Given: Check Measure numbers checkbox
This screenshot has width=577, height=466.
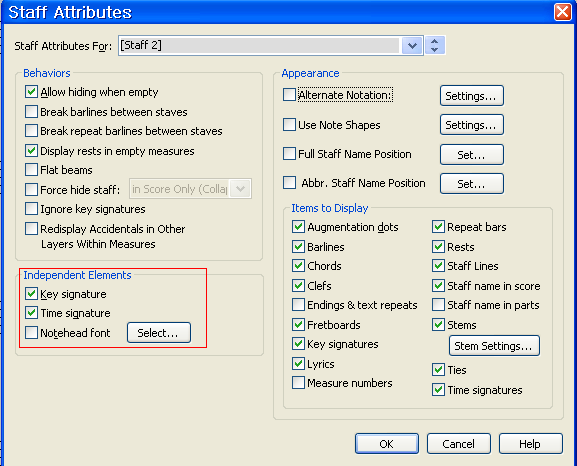Looking at the screenshot, I should [x=298, y=382].
